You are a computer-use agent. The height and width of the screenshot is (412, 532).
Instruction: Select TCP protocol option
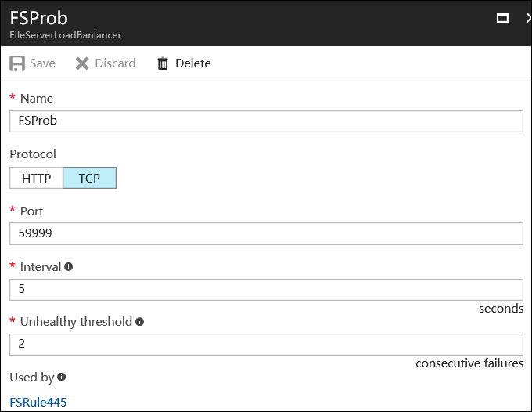[89, 178]
